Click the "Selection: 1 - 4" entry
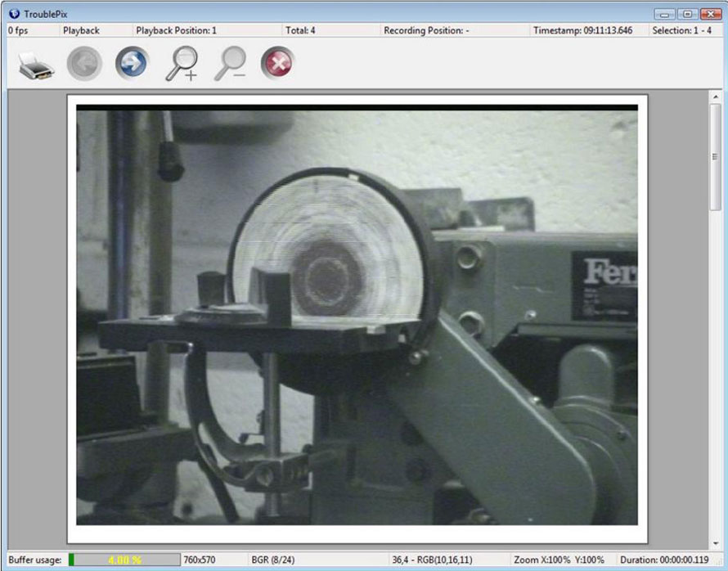 (x=681, y=30)
